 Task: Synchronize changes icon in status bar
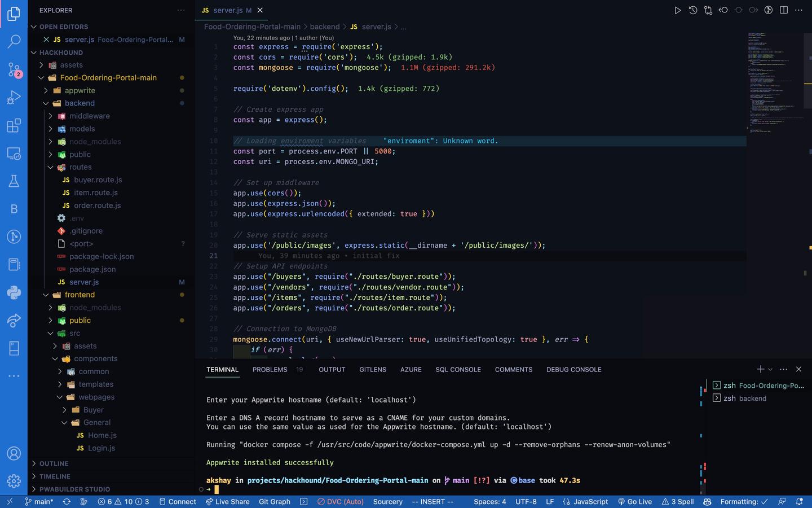[67, 501]
